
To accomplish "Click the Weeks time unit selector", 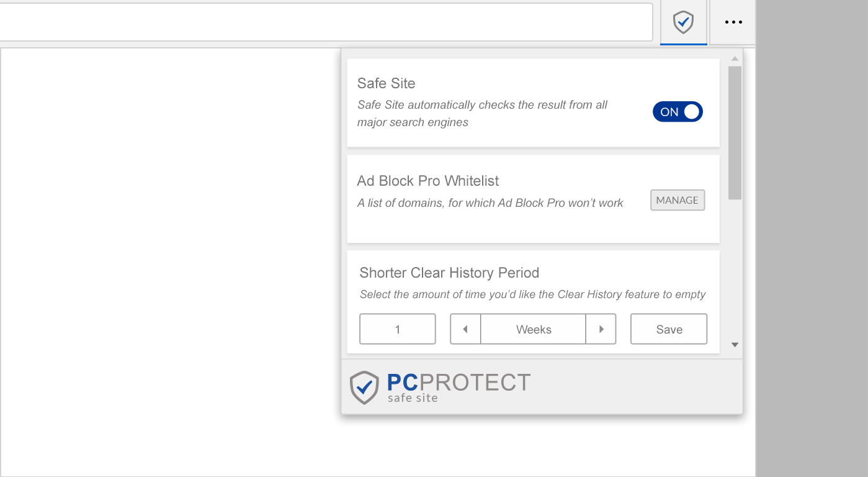I will point(534,329).
